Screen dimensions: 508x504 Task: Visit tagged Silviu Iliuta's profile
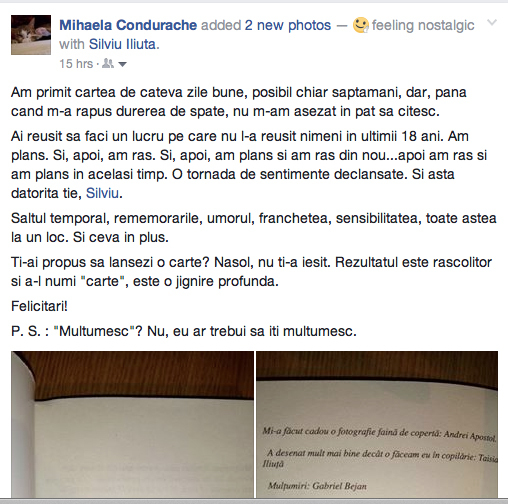point(122,44)
